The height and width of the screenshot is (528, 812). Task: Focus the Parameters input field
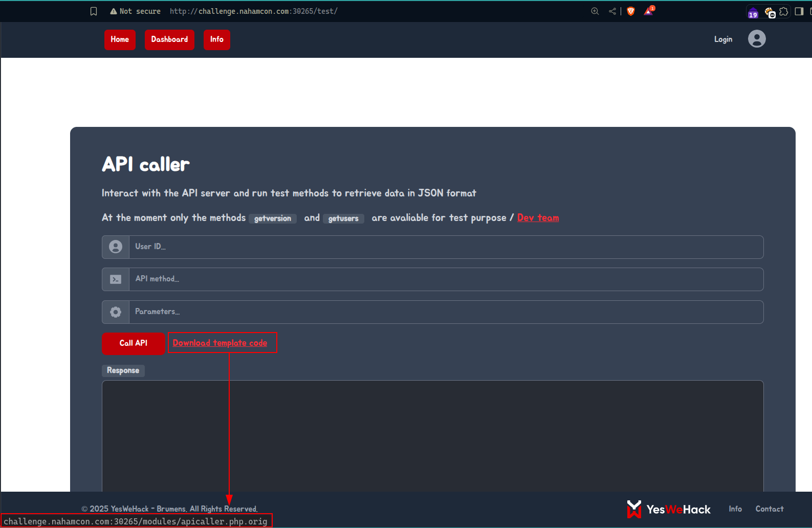pyautogui.click(x=446, y=312)
